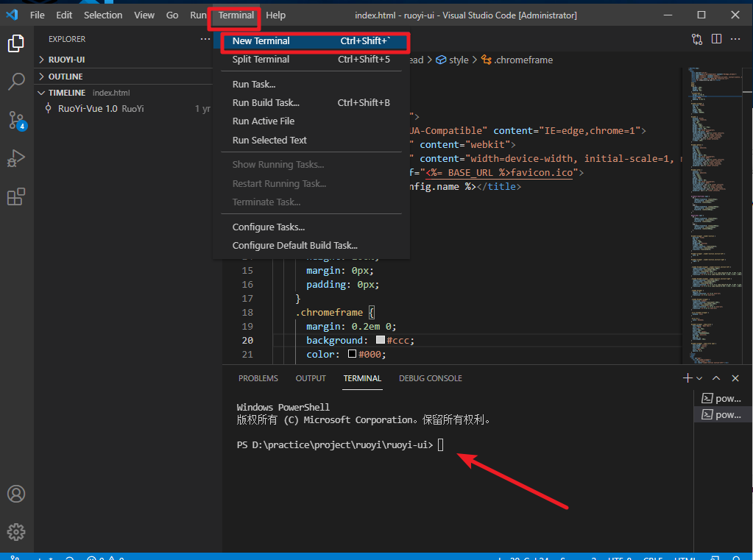
Task: Open the Manage gear icon
Action: [16, 531]
